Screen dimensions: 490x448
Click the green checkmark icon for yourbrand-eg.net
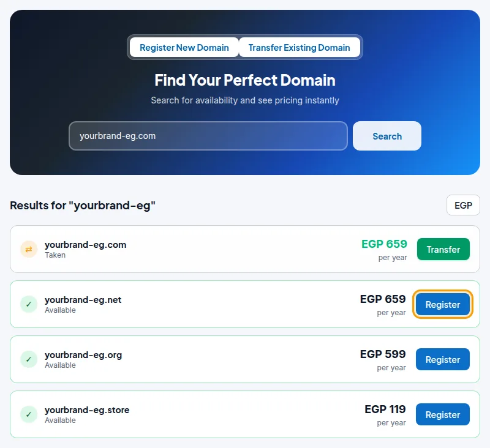point(29,304)
